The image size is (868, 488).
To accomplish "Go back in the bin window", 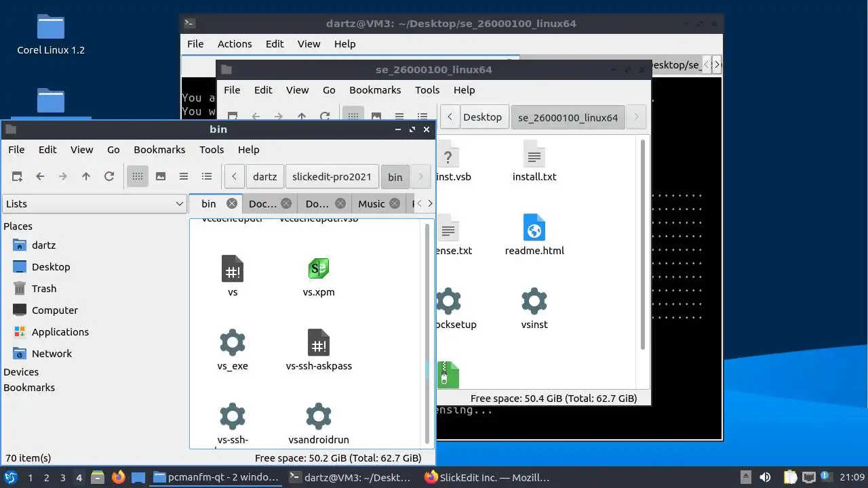I will tap(40, 176).
